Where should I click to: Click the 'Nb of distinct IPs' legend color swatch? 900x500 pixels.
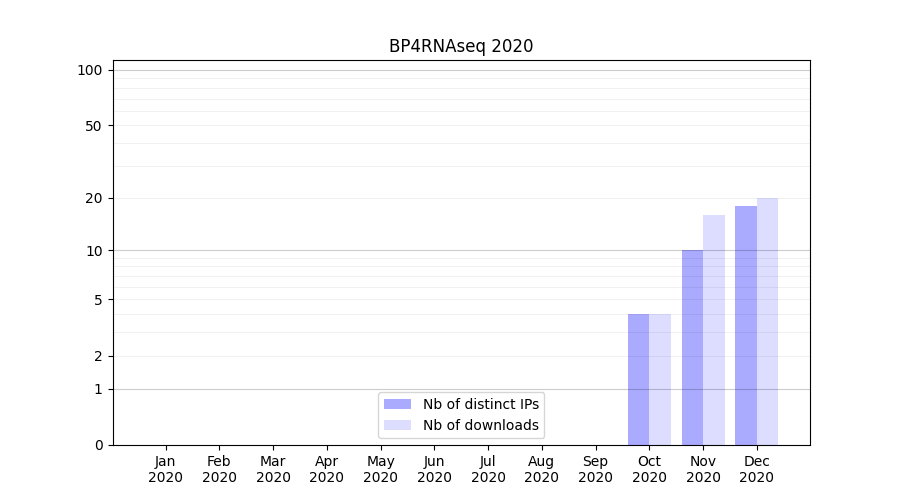click(397, 404)
